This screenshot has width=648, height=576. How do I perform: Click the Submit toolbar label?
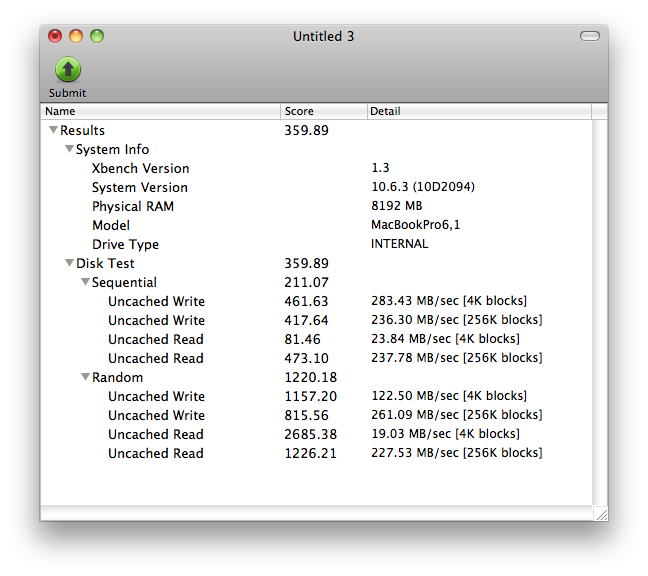pos(67,93)
